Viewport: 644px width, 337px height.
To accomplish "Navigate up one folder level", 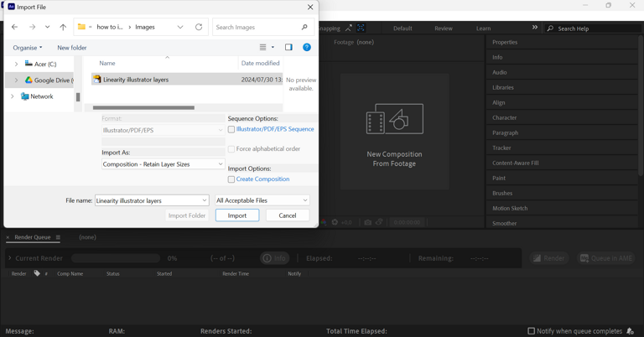I will 63,27.
